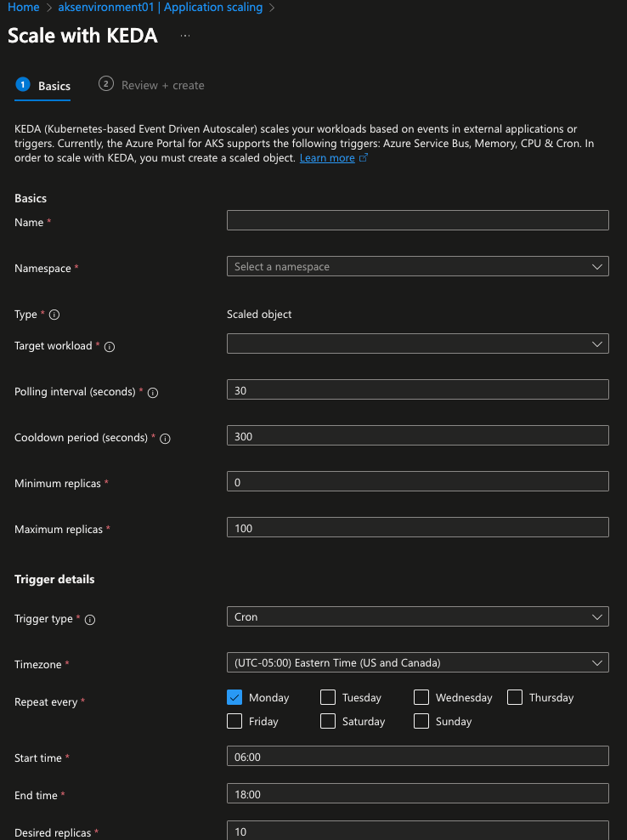Click info icon beside Target workload
The width and height of the screenshot is (627, 840).
pos(110,347)
